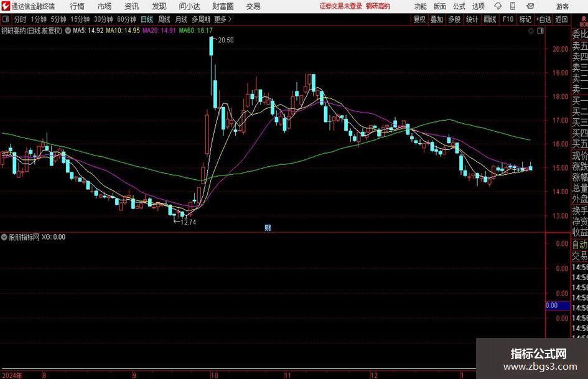The image size is (588, 379).
Task: Open F10 company info
Action: [508, 19]
